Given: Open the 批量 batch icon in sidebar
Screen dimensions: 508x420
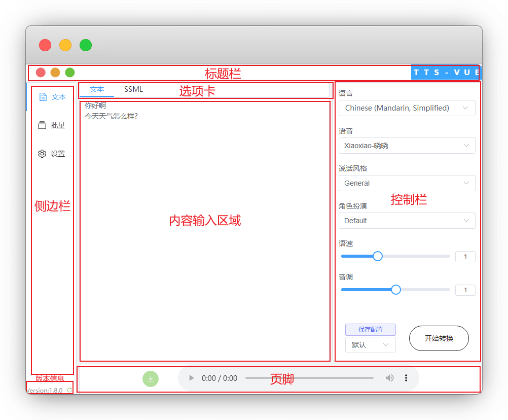Looking at the screenshot, I should [x=42, y=125].
